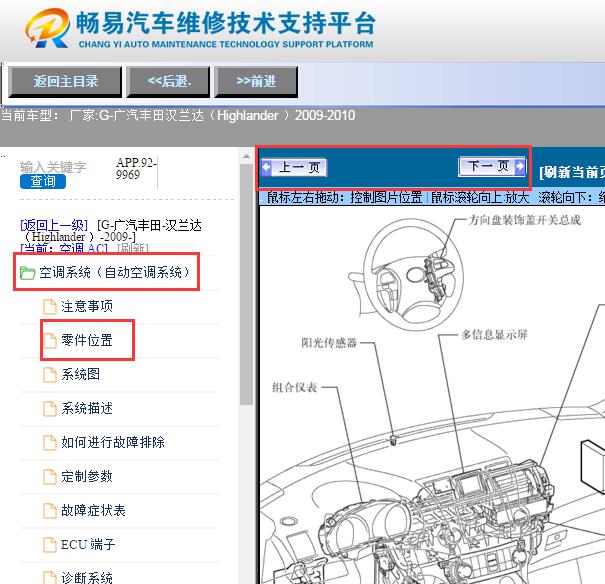This screenshot has height=584, width=605.
Task: Go to the next page with 下一页
Action: 492,167
